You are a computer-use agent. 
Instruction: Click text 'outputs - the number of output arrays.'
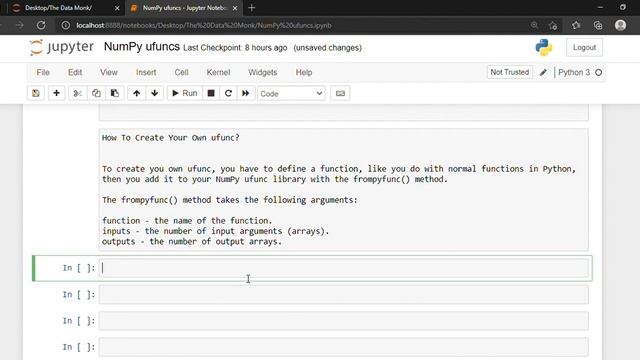192,242
